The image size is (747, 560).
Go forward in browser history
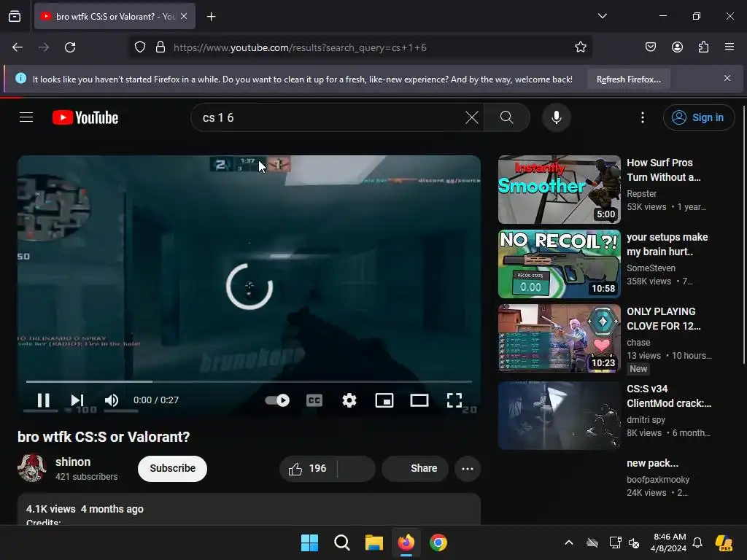[44, 47]
